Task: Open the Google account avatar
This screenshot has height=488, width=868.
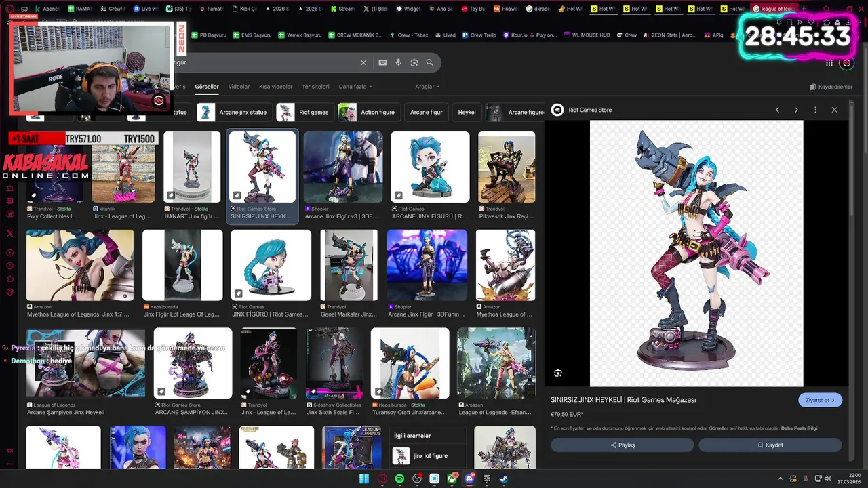Action: coord(846,63)
